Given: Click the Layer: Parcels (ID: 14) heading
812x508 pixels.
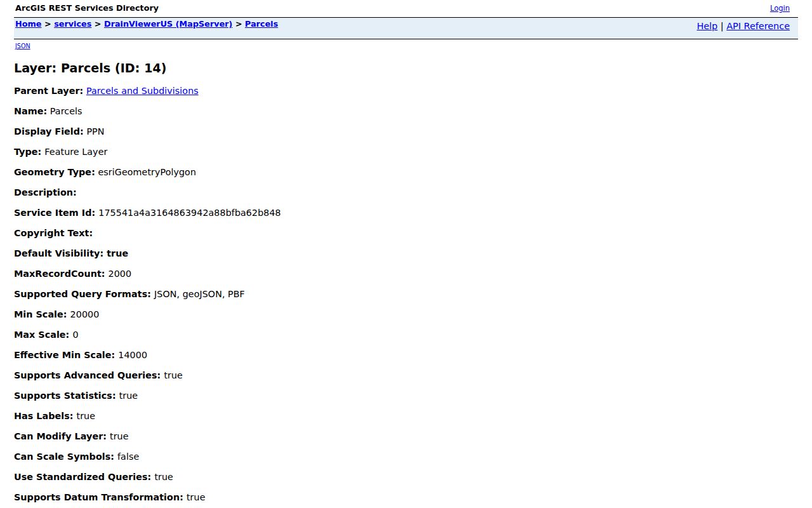Looking at the screenshot, I should point(90,68).
